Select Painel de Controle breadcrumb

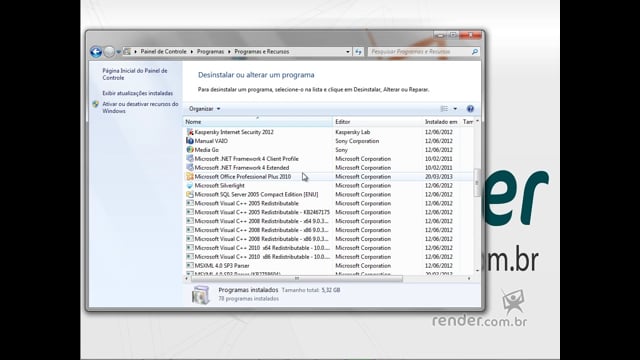[163, 51]
